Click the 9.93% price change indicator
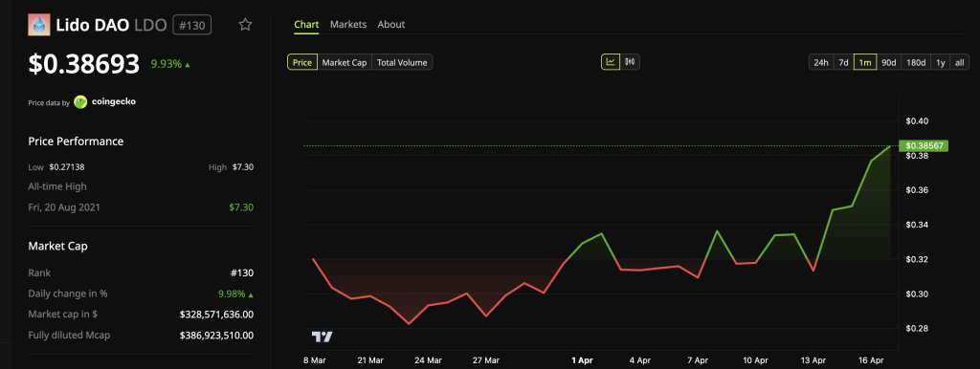 point(170,64)
